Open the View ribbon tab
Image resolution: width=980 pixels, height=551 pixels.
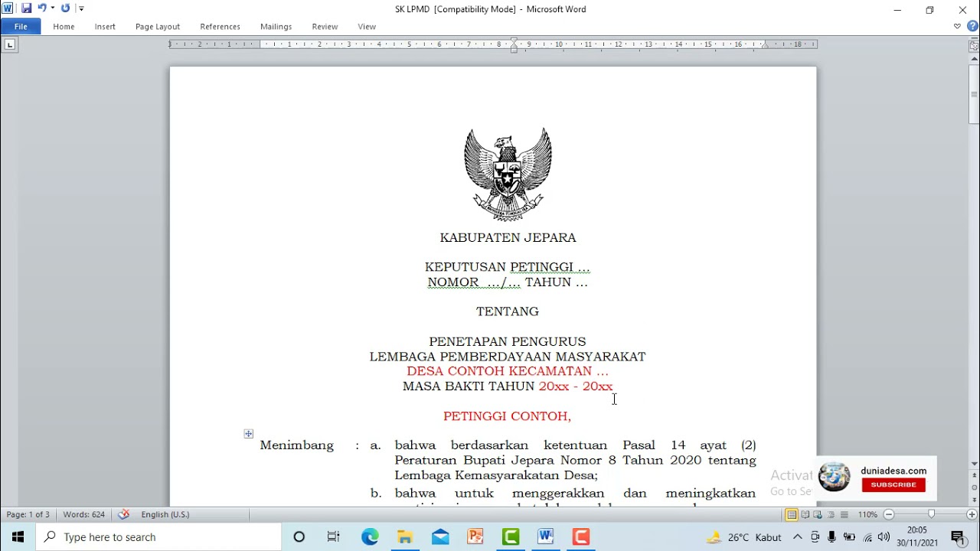click(367, 26)
